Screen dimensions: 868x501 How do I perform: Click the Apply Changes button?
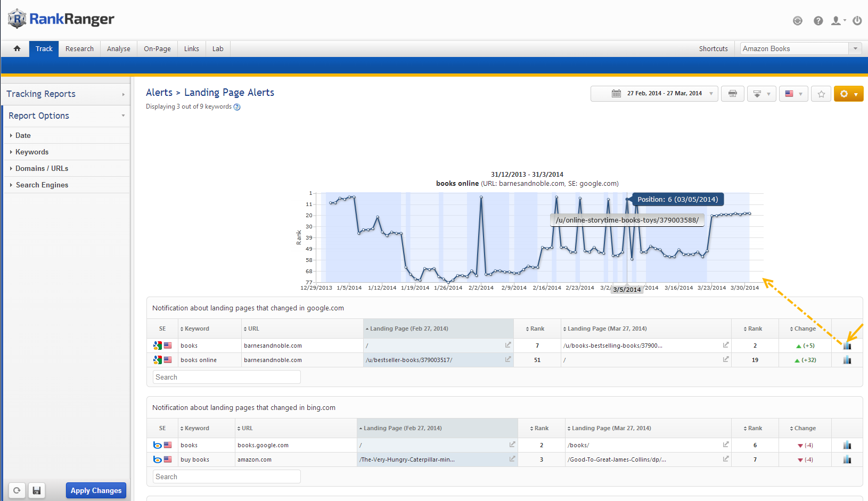pyautogui.click(x=96, y=490)
